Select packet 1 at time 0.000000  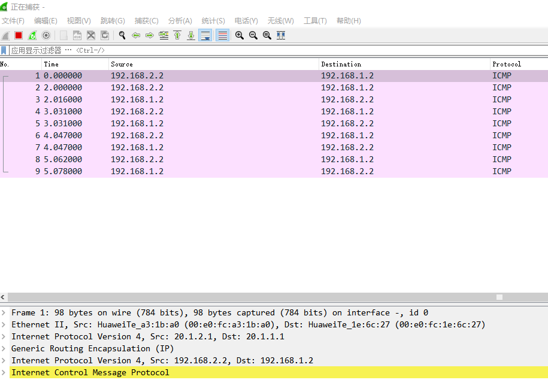point(274,76)
